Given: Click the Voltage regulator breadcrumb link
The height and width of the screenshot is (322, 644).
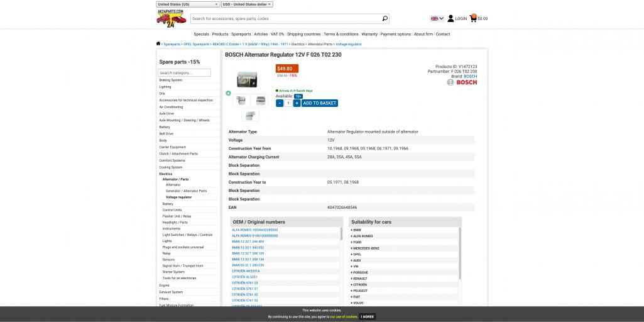Looking at the screenshot, I should tap(349, 44).
